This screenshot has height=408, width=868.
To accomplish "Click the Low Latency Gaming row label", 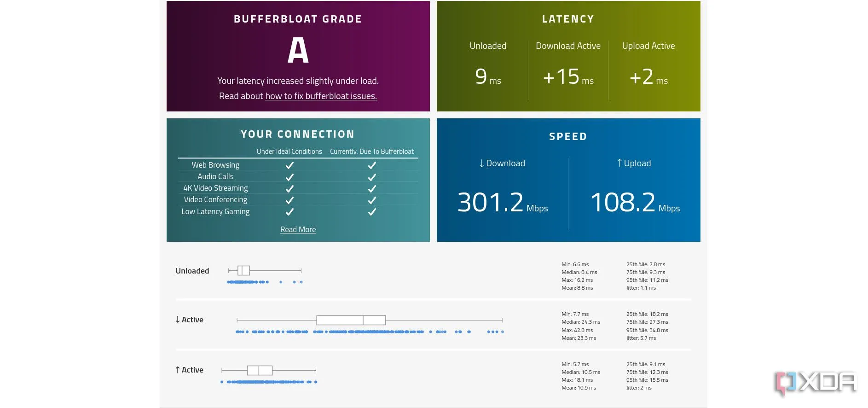I will tap(215, 211).
